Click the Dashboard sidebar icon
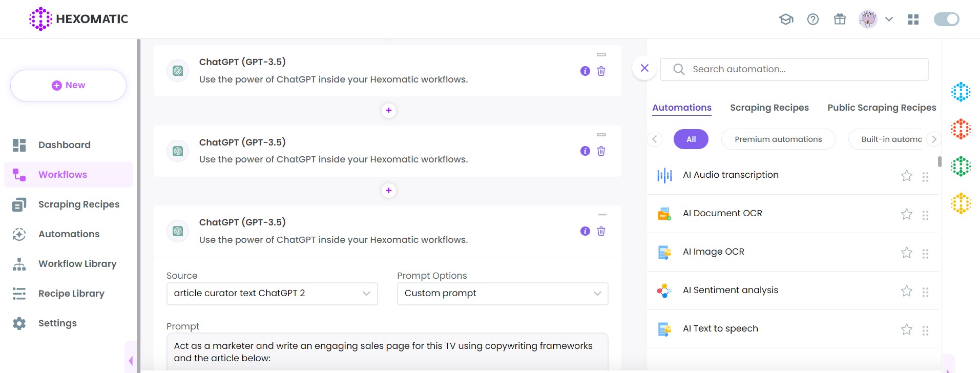Viewport: 980px width, 373px height. tap(19, 145)
